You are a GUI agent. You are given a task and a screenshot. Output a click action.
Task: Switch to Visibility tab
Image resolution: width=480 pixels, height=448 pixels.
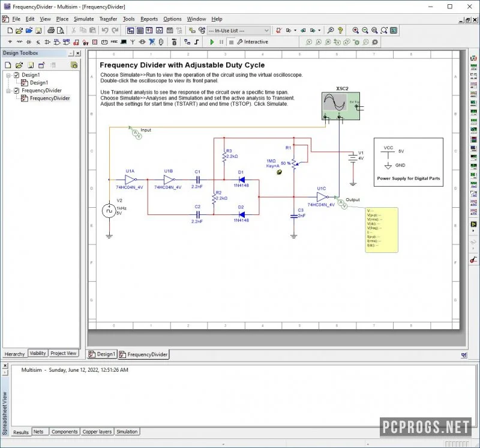[38, 353]
